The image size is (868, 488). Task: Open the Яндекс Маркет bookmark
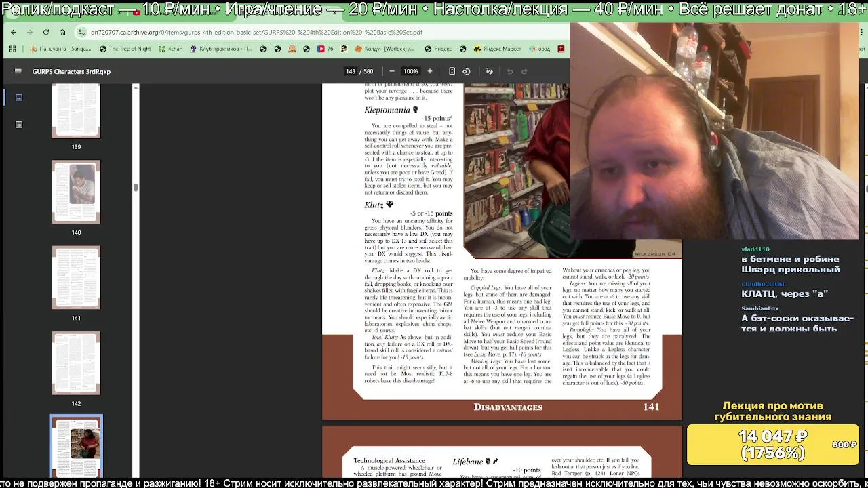497,49
